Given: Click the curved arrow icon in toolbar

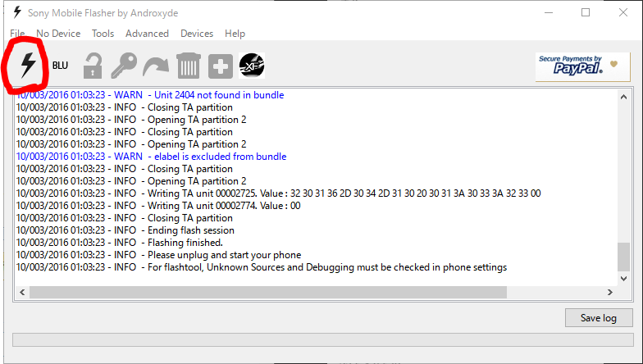Looking at the screenshot, I should (156, 67).
